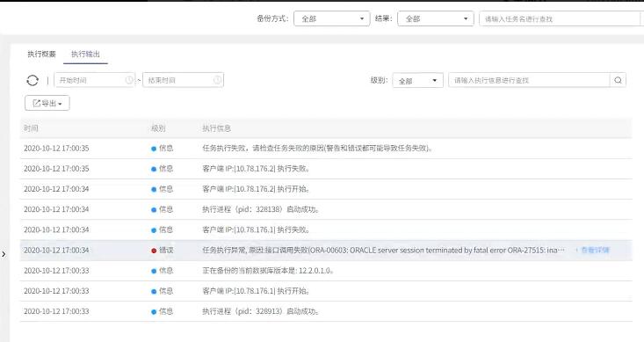Select the 任务执行失败 message row

[x=326, y=149]
